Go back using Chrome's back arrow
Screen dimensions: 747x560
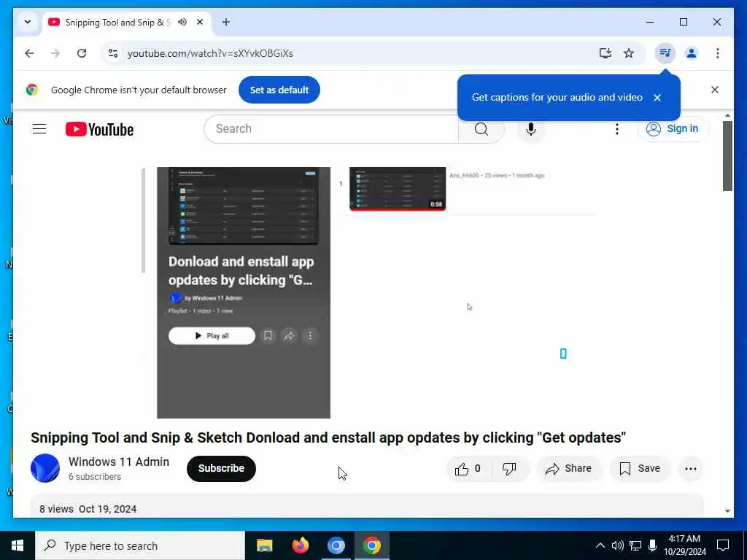[29, 53]
